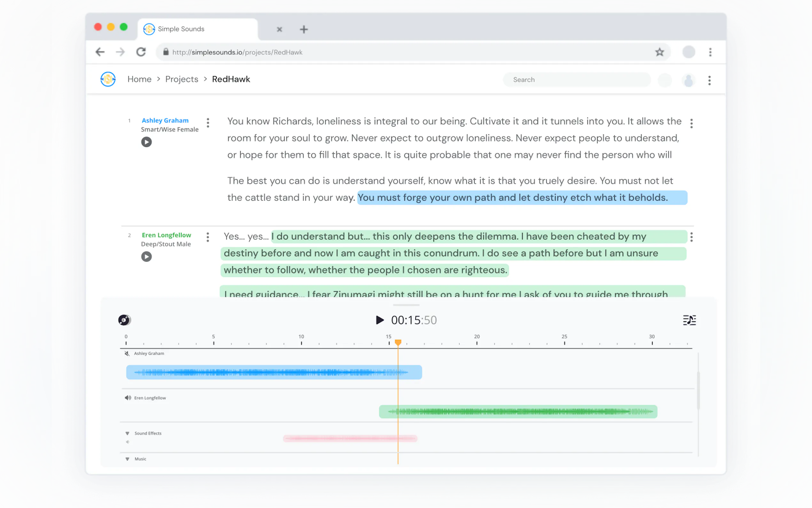Screen dimensions: 812x508
Task: Reload the page in browser
Action: pos(141,52)
